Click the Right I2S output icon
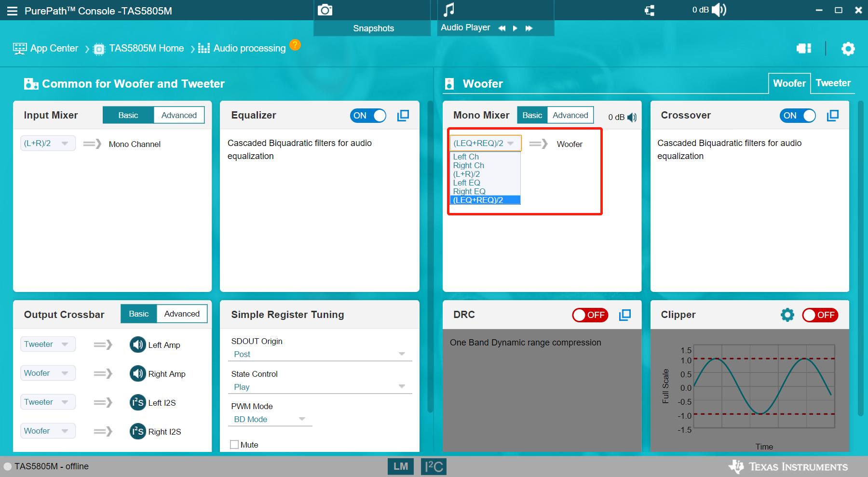Viewport: 868px width, 477px height. [138, 431]
